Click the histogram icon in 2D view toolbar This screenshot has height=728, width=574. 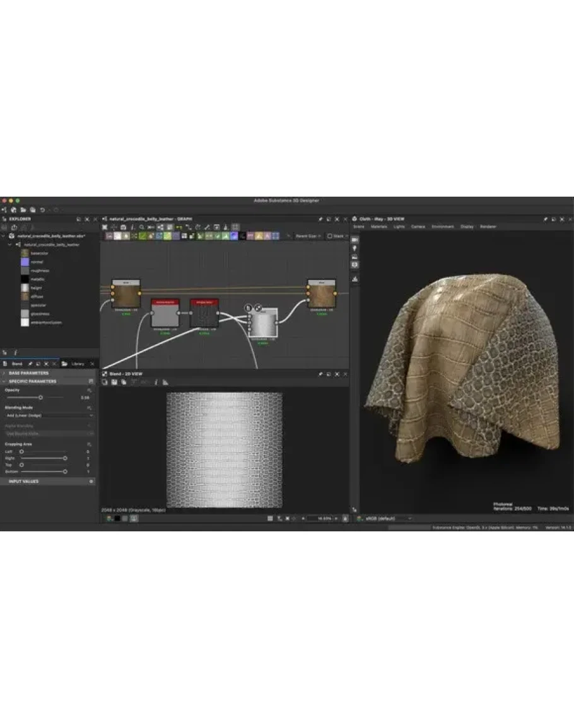click(x=165, y=382)
